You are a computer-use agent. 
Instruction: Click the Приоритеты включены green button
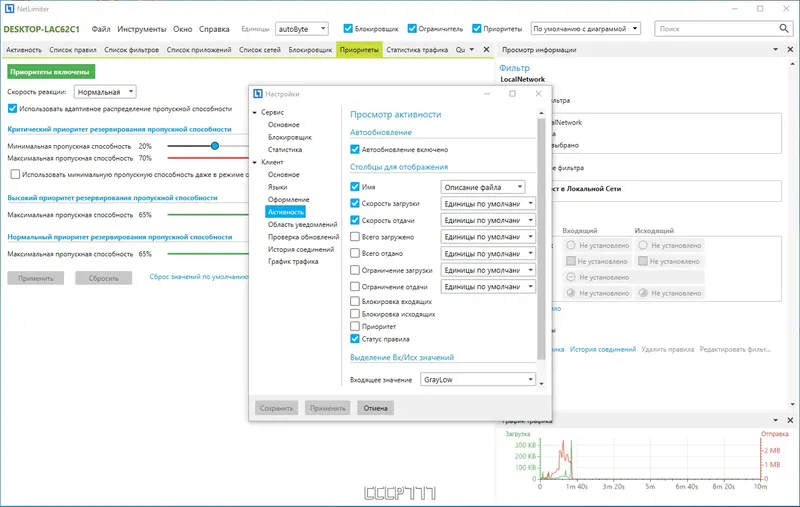[51, 72]
